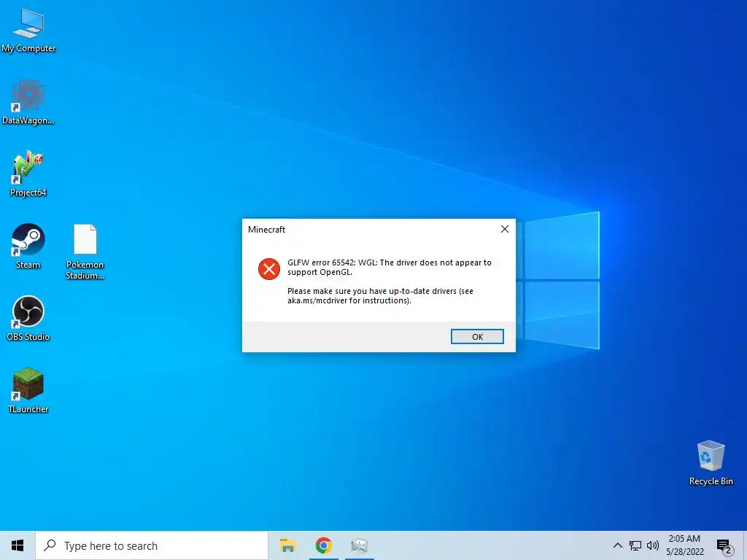Show hidden system tray icons
Screen dimensions: 747x560
(x=617, y=545)
